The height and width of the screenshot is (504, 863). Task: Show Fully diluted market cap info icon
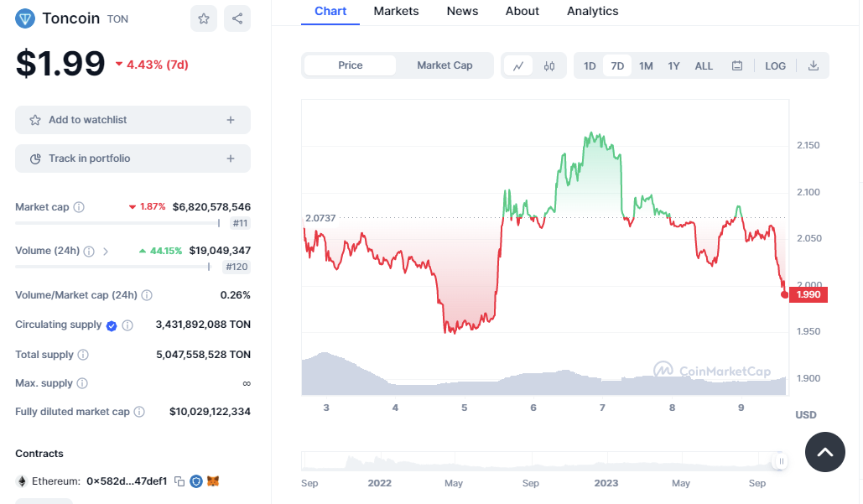pos(139,412)
